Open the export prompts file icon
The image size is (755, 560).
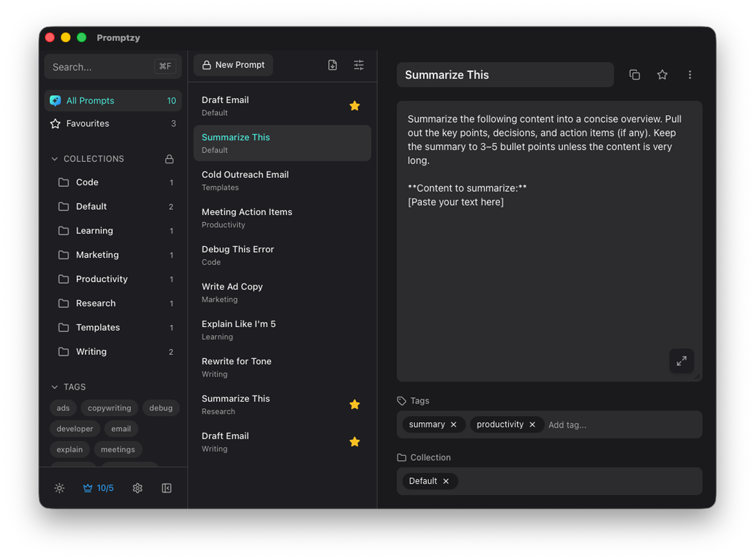coord(332,65)
